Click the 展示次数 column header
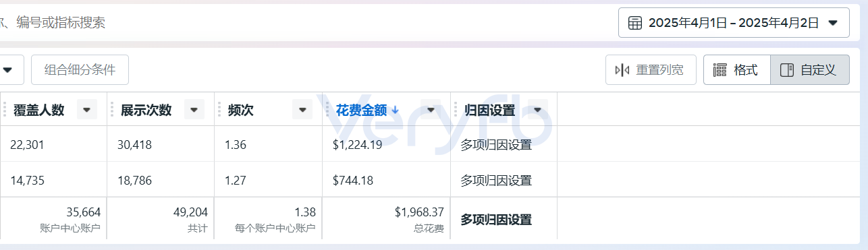This screenshot has width=868, height=250. coord(146,110)
